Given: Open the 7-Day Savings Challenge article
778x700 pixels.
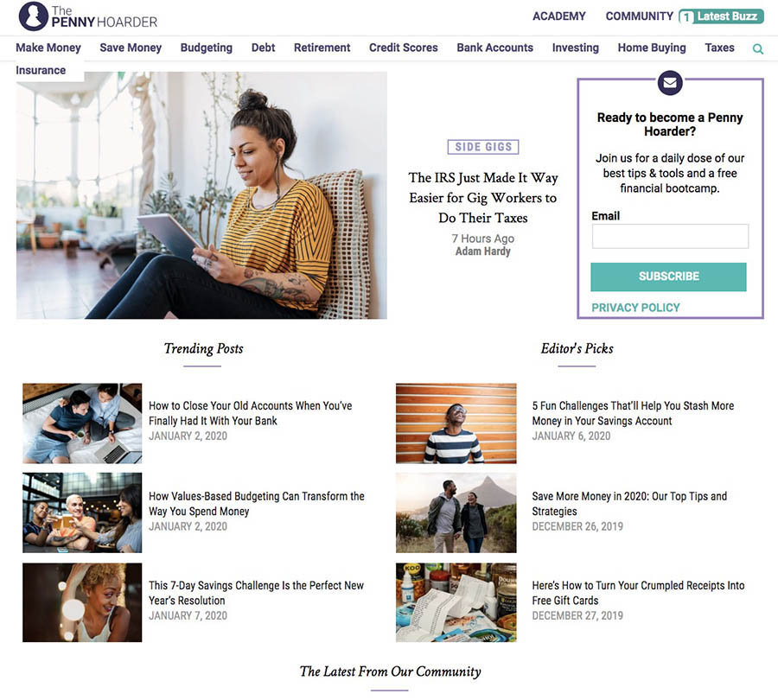Looking at the screenshot, I should click(256, 593).
